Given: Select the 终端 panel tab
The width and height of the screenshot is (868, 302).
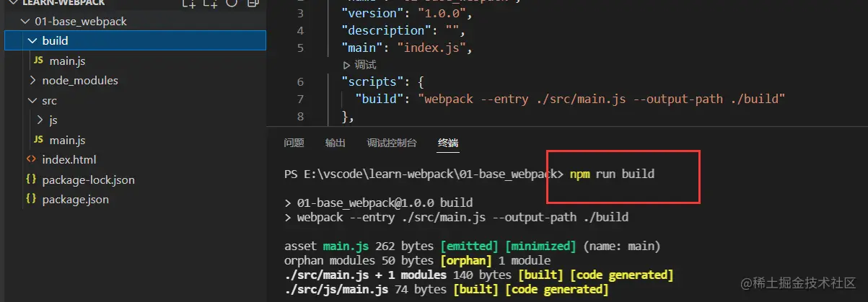Looking at the screenshot, I should pos(448,143).
